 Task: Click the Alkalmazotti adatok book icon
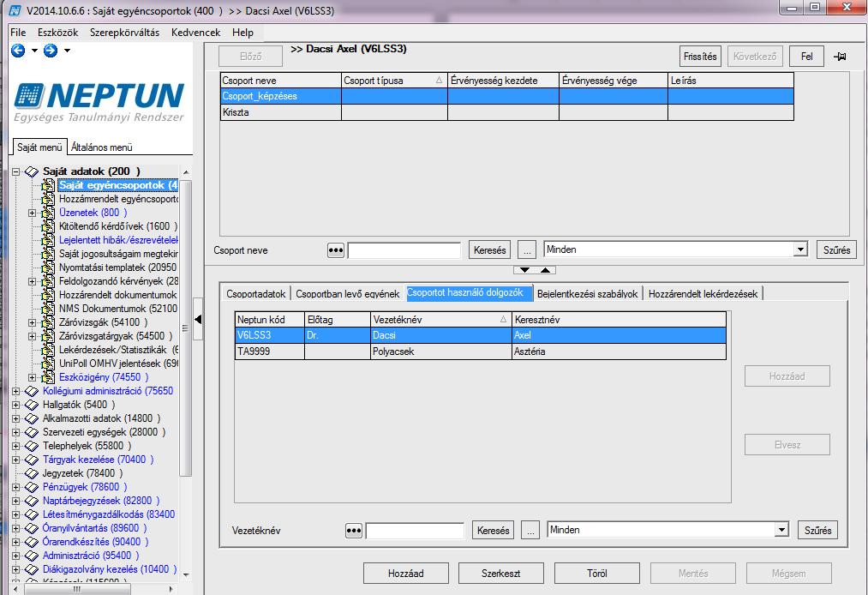pos(32,419)
